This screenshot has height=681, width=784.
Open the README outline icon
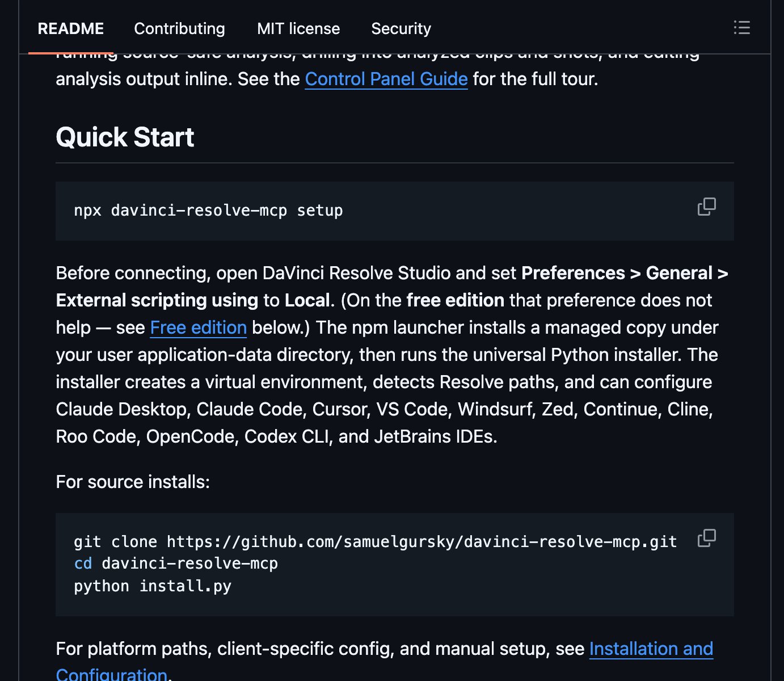(741, 28)
